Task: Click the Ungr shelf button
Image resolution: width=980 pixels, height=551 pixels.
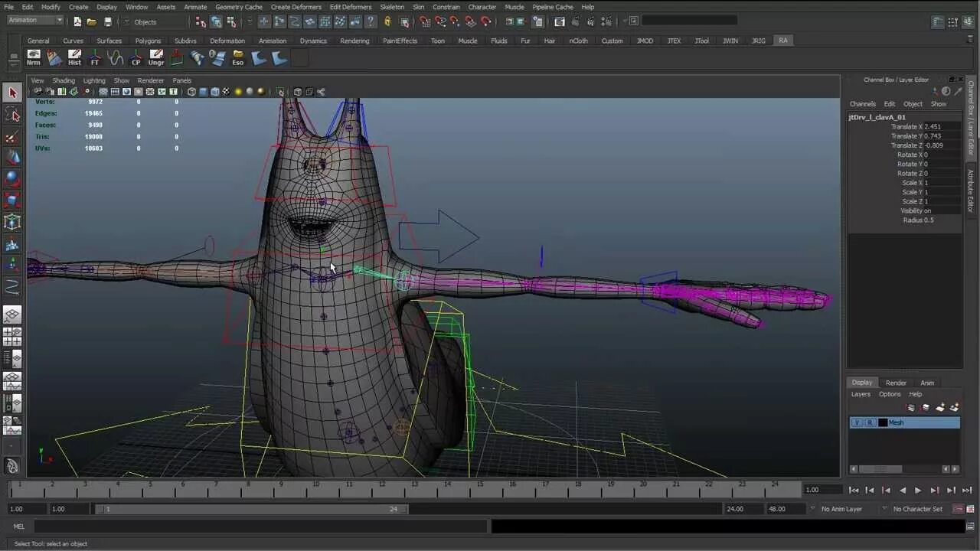Action: coord(156,57)
